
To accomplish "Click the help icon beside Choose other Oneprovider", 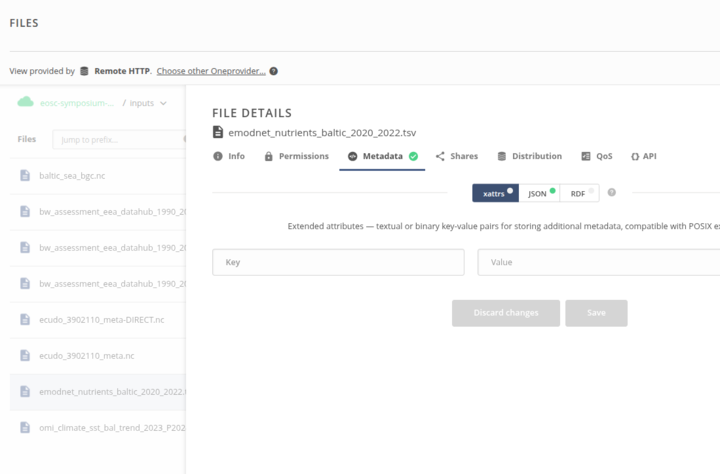I will point(273,71).
